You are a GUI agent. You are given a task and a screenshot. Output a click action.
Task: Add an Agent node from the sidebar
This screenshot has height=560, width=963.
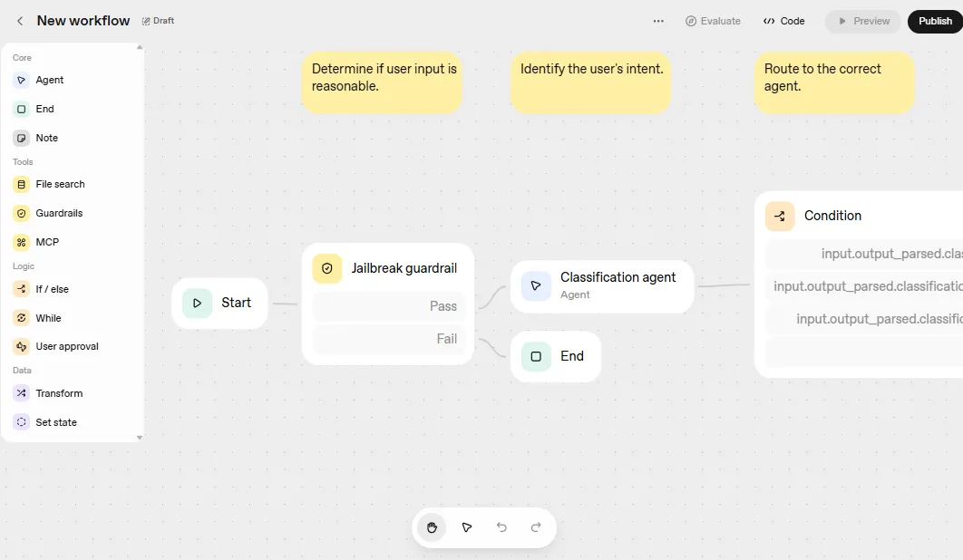point(49,80)
